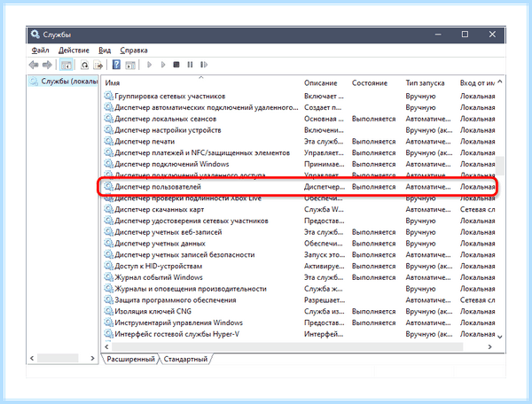Click services list horizontal scrollbar left arrow

tap(107, 346)
